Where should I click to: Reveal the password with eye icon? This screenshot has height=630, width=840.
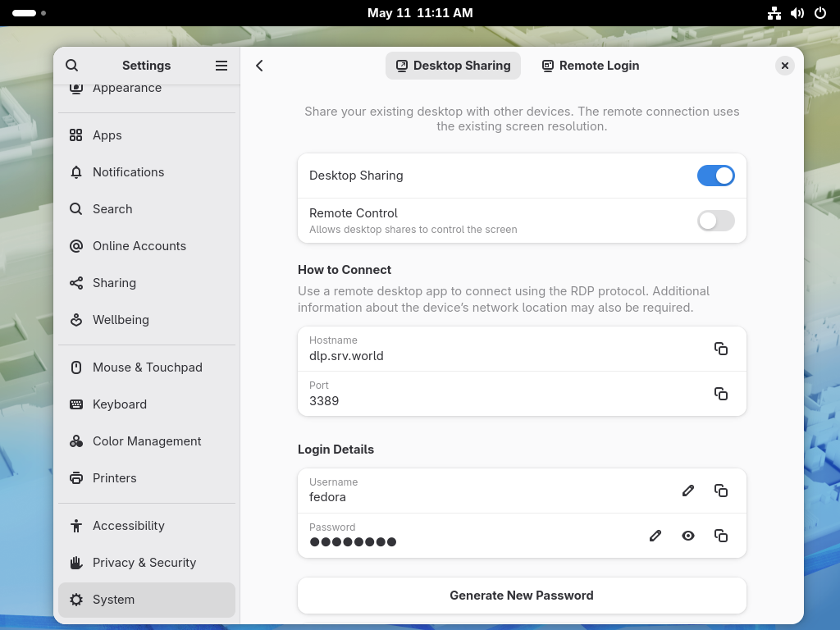point(688,536)
